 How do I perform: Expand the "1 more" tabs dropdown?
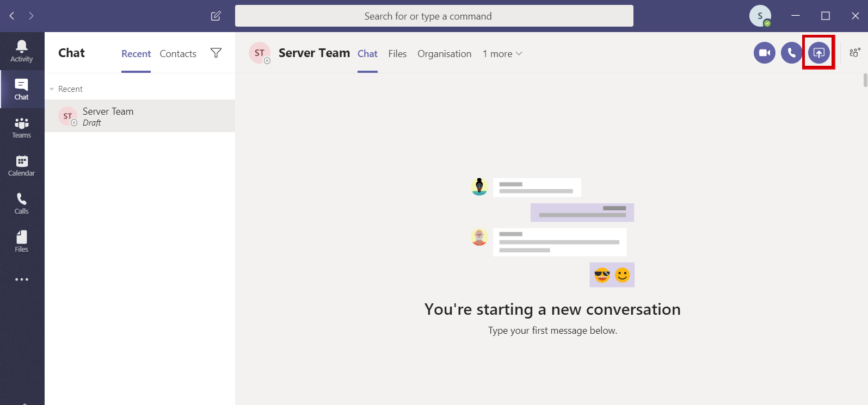(x=502, y=54)
